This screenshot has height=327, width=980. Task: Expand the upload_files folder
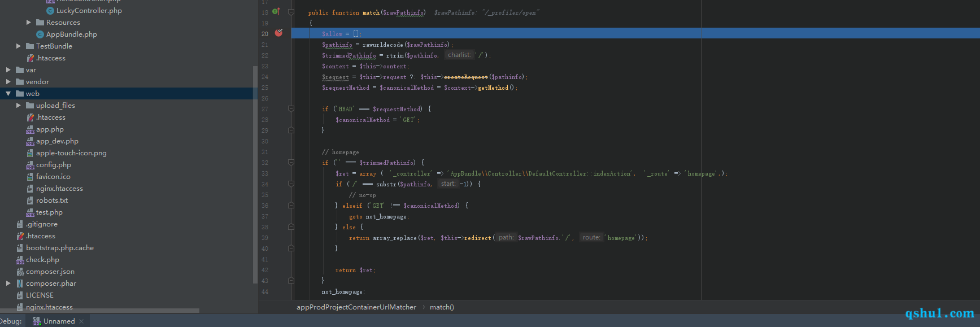(x=19, y=106)
